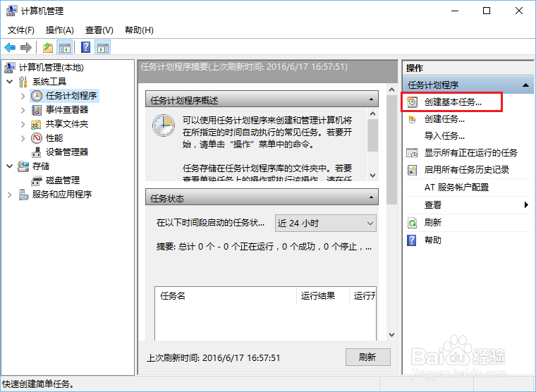
Task: Open the 查看 submenu arrow
Action: point(526,204)
